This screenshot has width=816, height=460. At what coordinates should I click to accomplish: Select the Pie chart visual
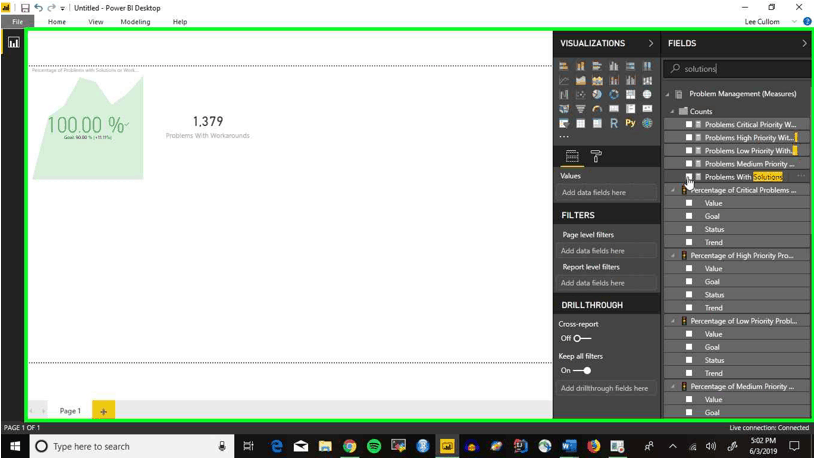pyautogui.click(x=597, y=95)
